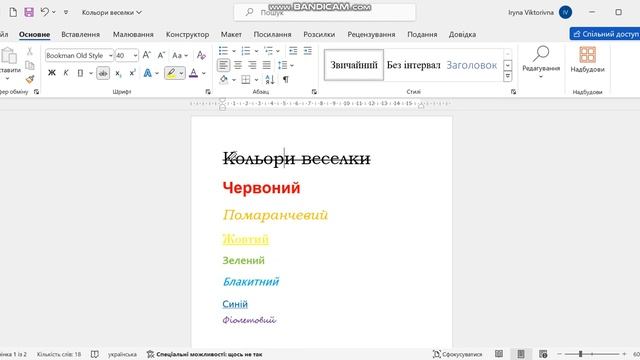Increase font size with the larger A icon
This screenshot has height=360, width=640.
(x=147, y=55)
